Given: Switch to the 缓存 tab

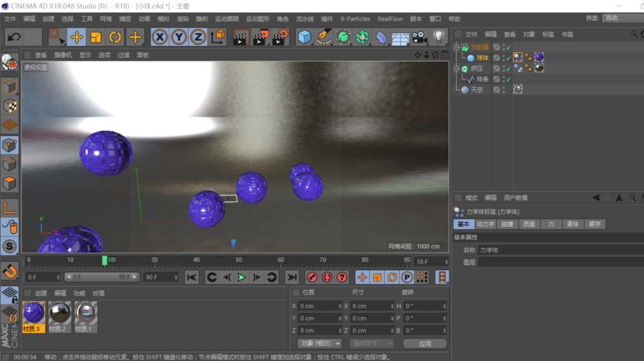Looking at the screenshot, I should click(594, 224).
